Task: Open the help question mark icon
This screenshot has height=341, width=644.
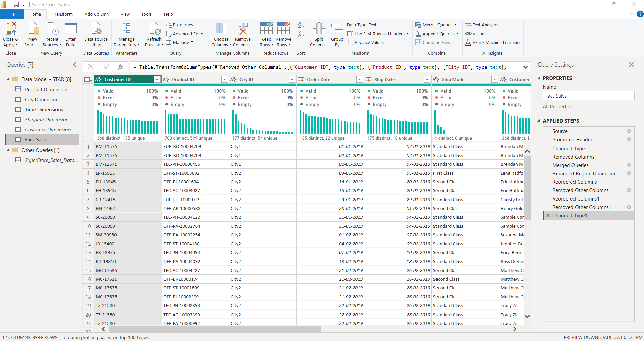Action: [x=640, y=14]
